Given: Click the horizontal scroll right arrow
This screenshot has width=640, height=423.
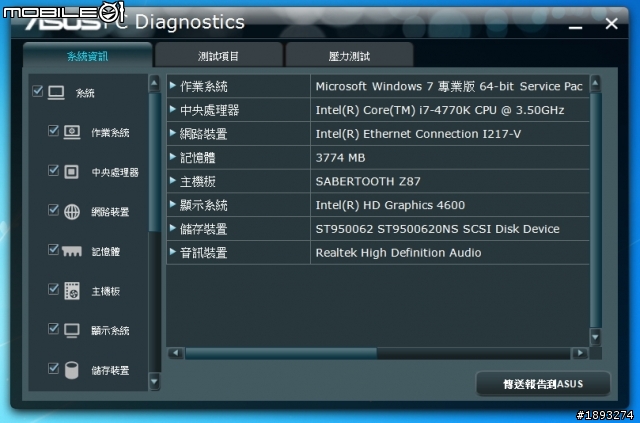Looking at the screenshot, I should point(579,353).
